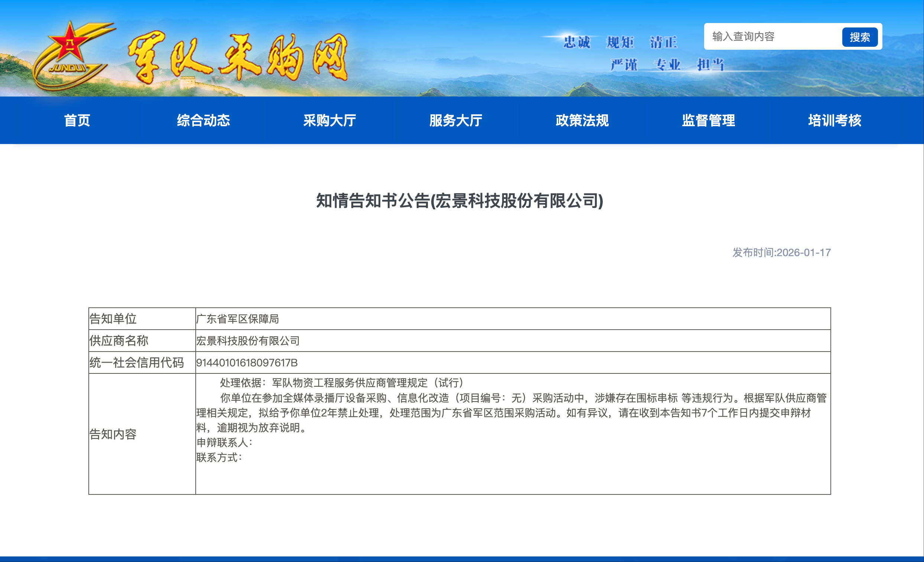The image size is (924, 562).
Task: Click the announcement title 知情告知书公告 heading
Action: click(459, 200)
